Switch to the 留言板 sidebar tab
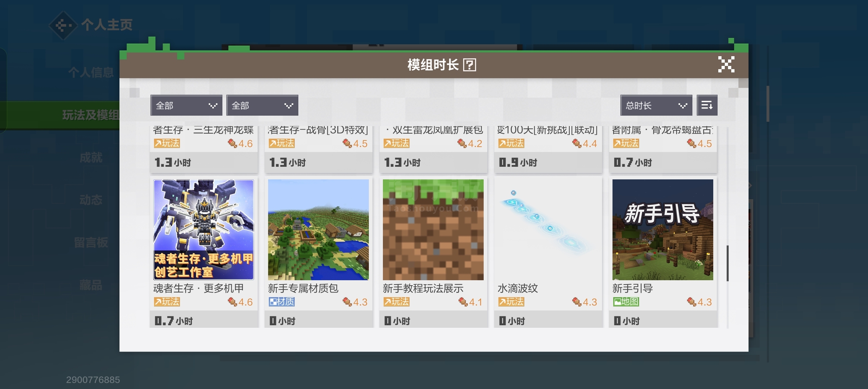This screenshot has height=389, width=868. pos(91,242)
